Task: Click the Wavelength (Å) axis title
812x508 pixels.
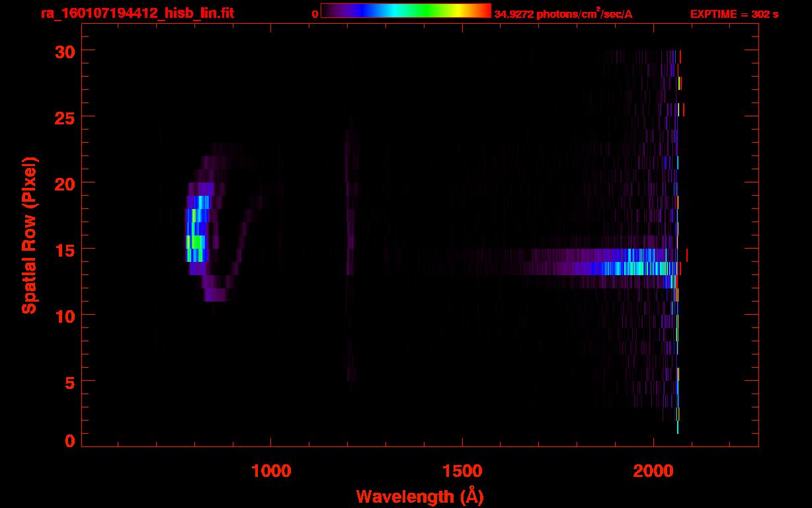Action: [x=420, y=496]
